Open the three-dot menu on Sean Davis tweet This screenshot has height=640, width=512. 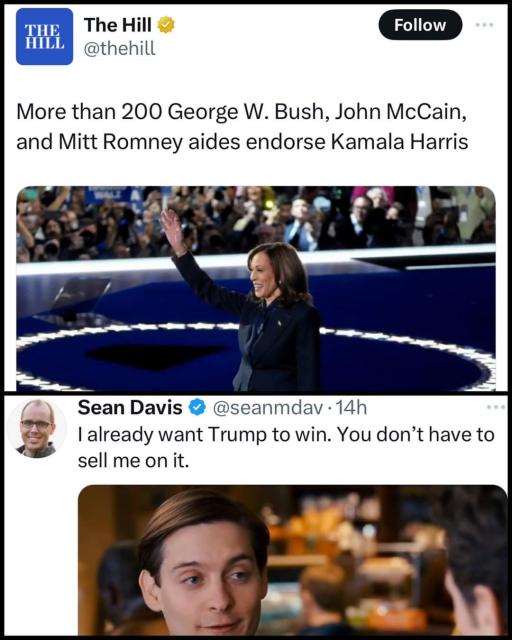[496, 407]
